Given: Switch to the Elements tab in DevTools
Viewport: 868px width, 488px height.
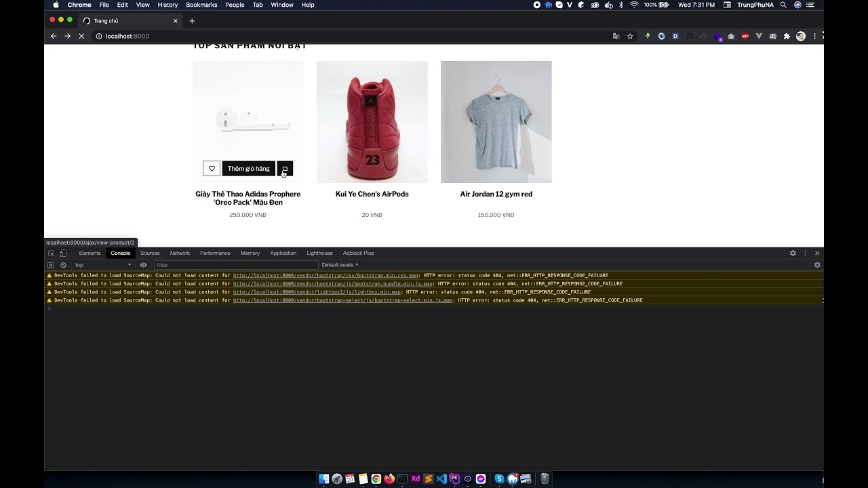Looking at the screenshot, I should click(x=90, y=253).
